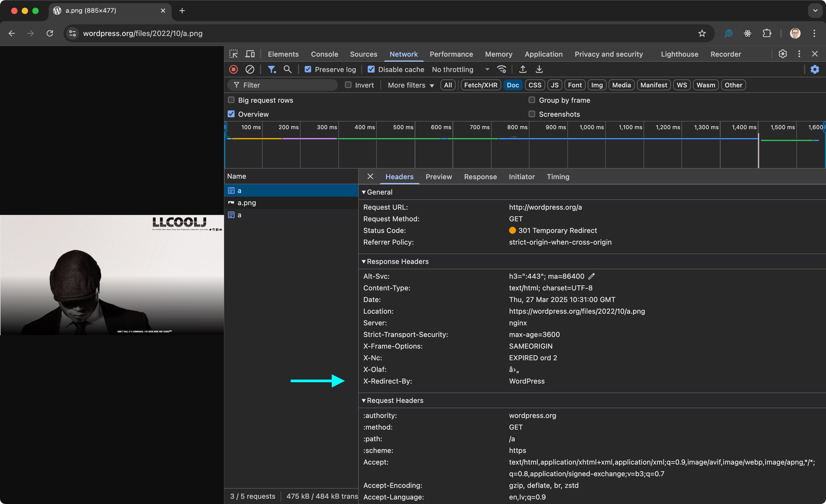Open the Sources tab
This screenshot has width=826, height=504.
click(x=363, y=54)
